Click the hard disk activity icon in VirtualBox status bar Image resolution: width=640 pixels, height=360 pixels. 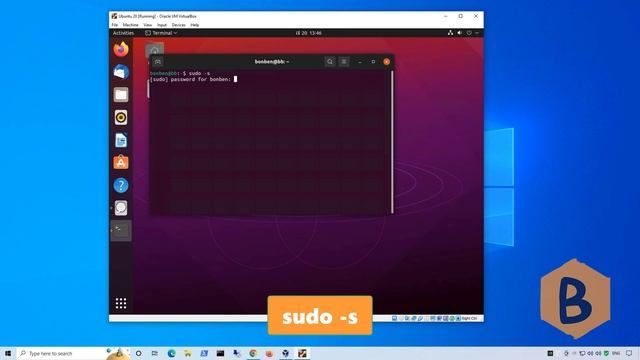394,318
